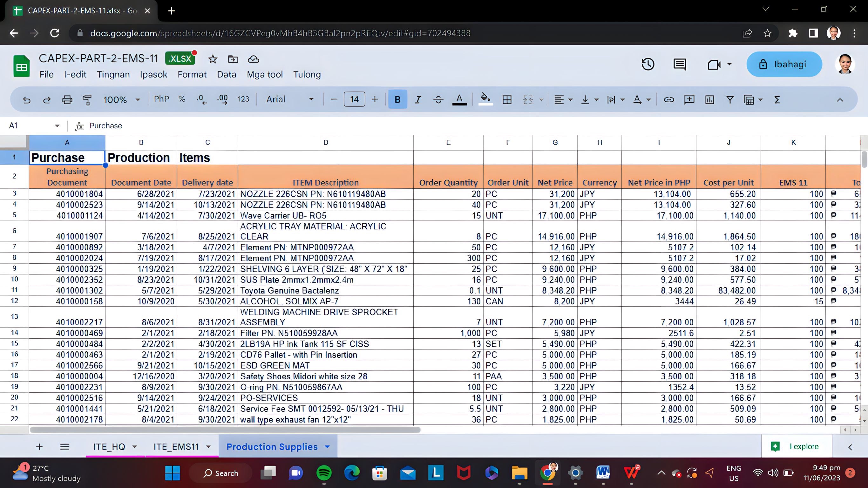Open the Tulong menu
Image resolution: width=868 pixels, height=488 pixels.
307,74
